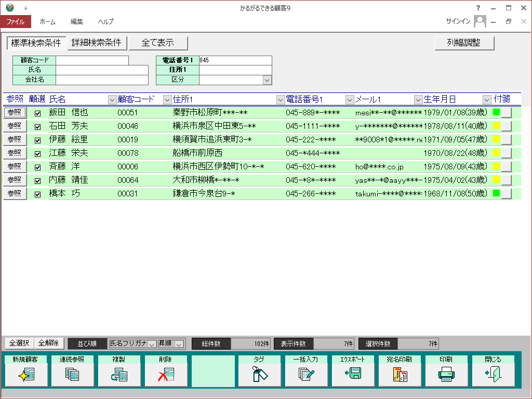Viewport: 532px width, 399px height.
Task: Uncheck the checkbox for 斉藤 洋
Action: pyautogui.click(x=37, y=167)
